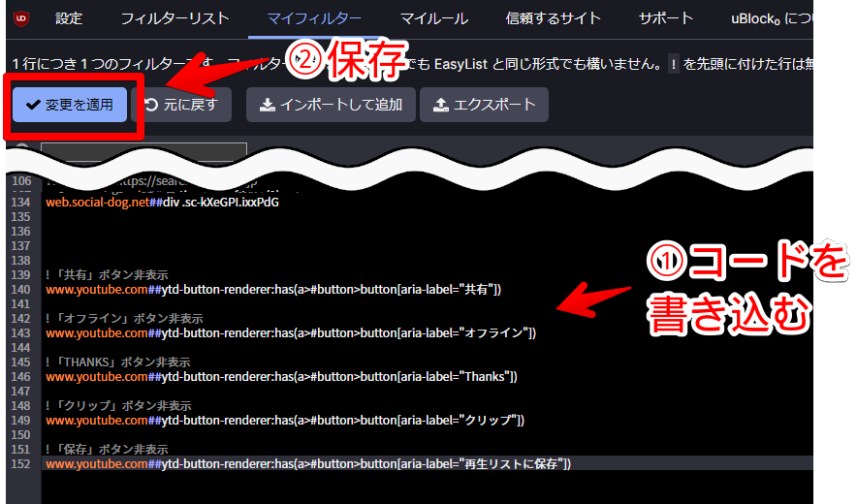Click the filter with aria-label="オフライン"
The width and height of the screenshot is (857, 504).
[x=291, y=333]
